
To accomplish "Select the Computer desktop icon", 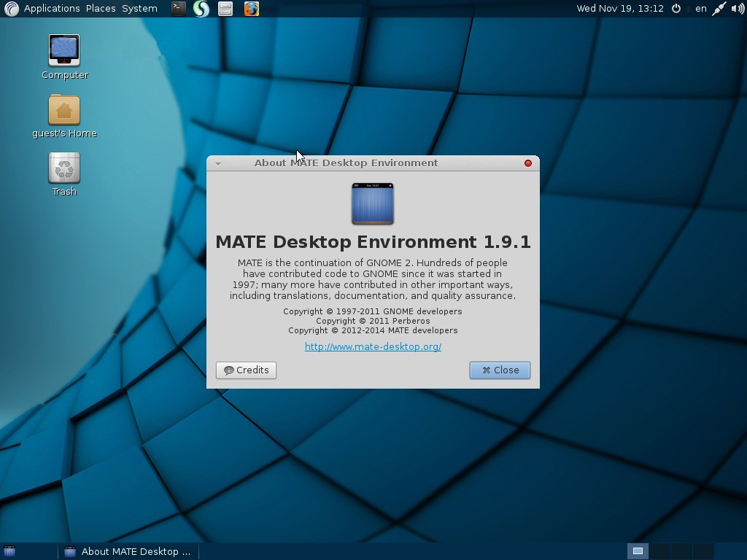I will 64,57.
